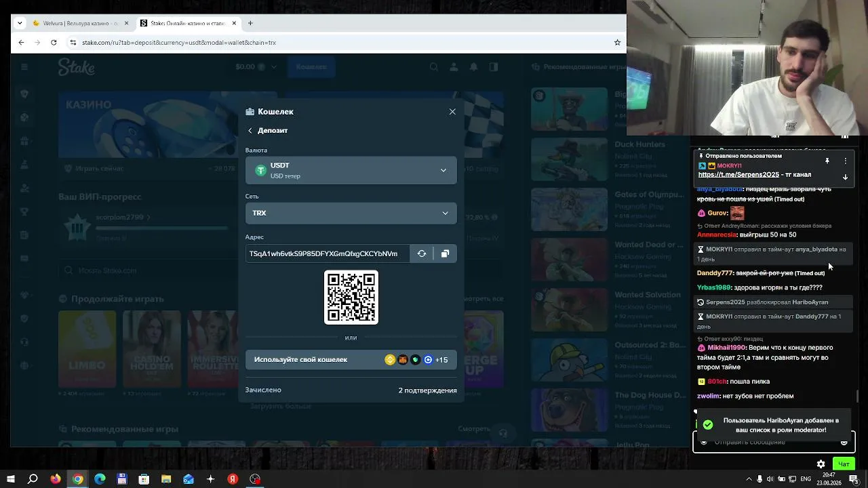The image size is (868, 488).
Task: Open the $0.00 balance dropdown
Action: (256, 67)
